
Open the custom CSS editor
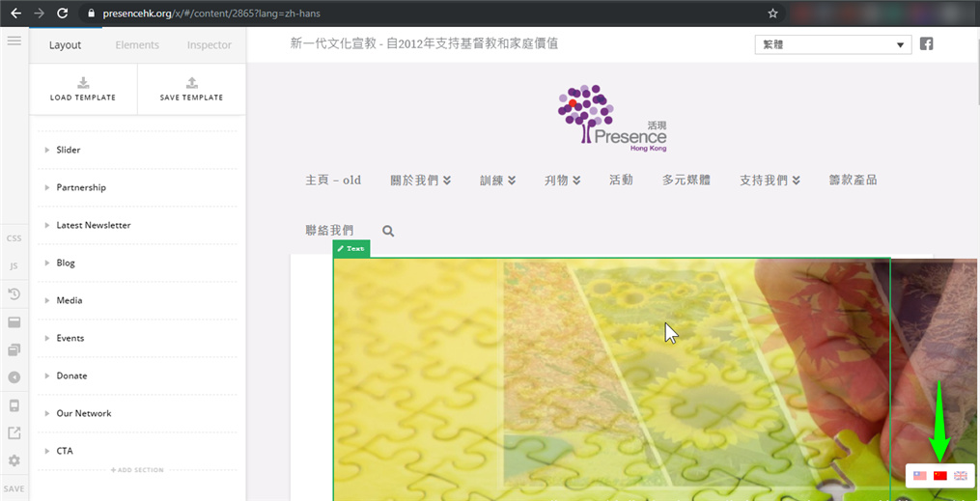(14, 237)
